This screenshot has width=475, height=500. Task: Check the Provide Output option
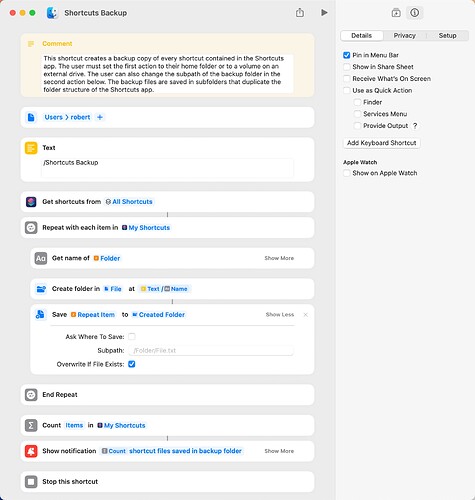(357, 126)
